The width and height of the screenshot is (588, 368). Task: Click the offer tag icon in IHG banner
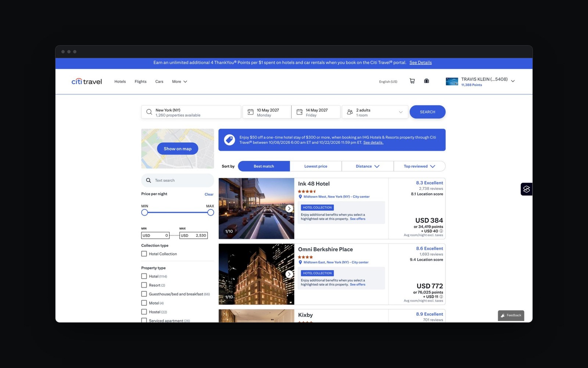pos(229,140)
